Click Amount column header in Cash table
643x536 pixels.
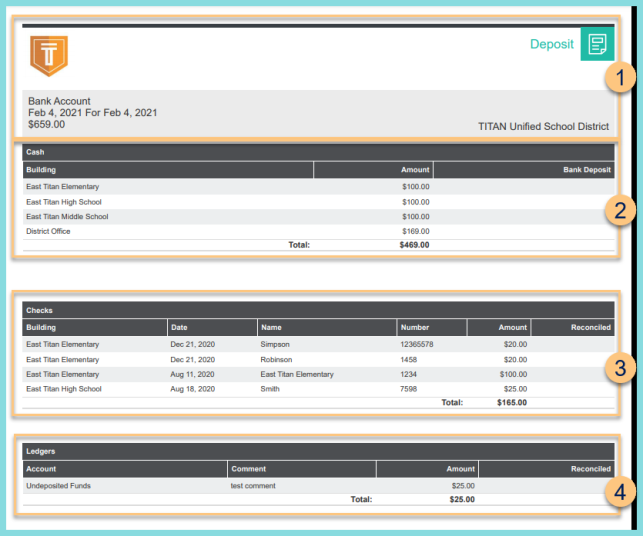tap(374, 170)
